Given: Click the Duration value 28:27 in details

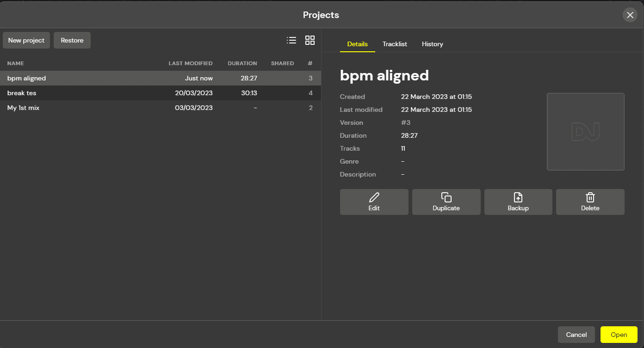Looking at the screenshot, I should pos(409,135).
